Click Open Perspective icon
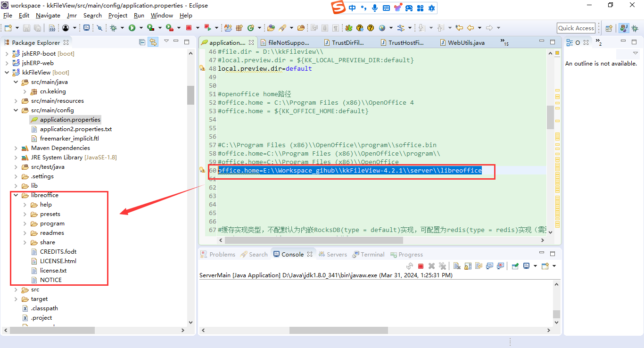644x348 pixels. (609, 28)
